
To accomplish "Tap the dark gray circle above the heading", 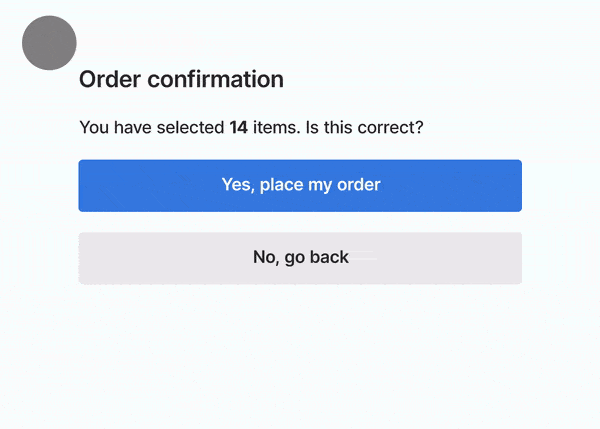I will pyautogui.click(x=49, y=43).
